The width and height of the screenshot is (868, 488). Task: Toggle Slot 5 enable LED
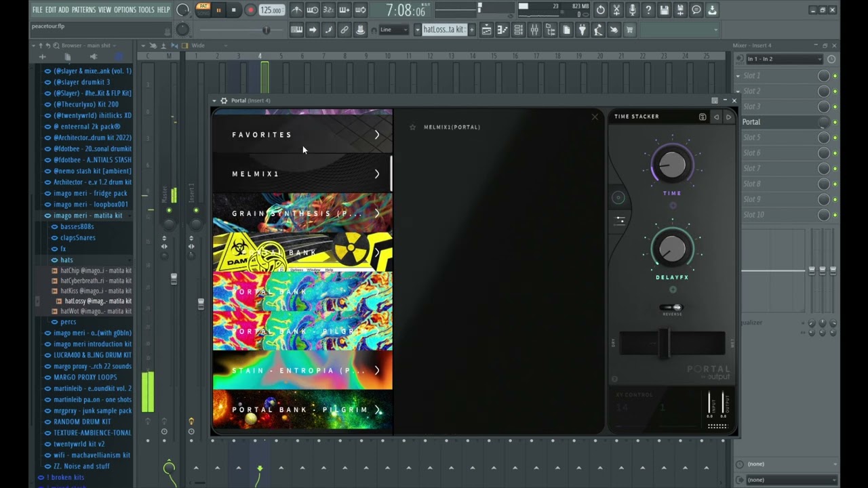click(835, 138)
